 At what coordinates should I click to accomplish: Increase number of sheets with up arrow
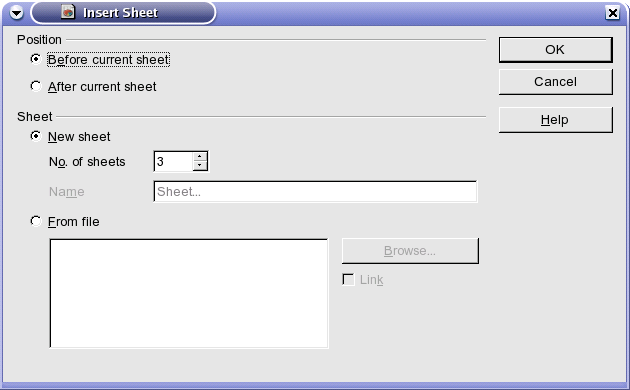(x=200, y=157)
